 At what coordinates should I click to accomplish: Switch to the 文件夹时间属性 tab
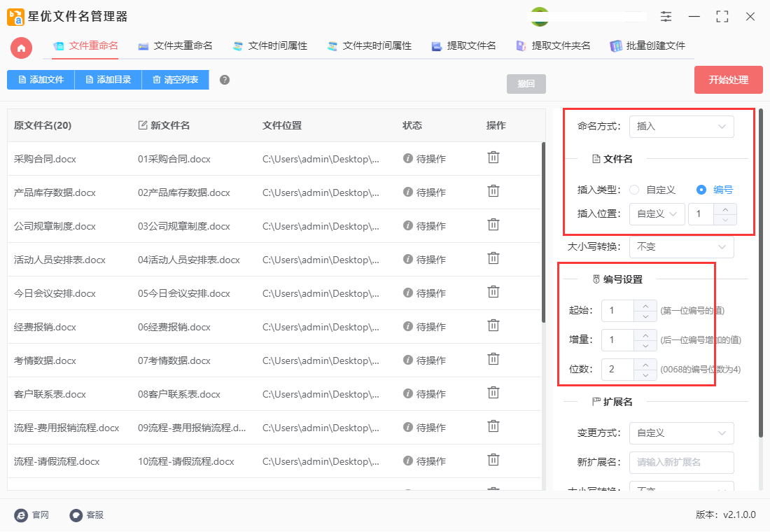click(370, 45)
